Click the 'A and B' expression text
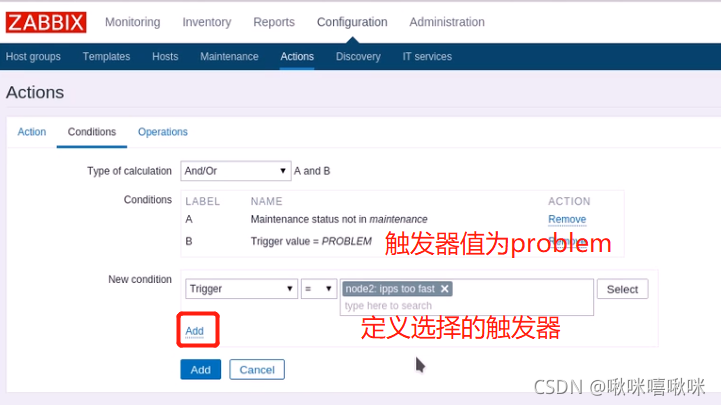721x405 pixels. click(x=312, y=171)
